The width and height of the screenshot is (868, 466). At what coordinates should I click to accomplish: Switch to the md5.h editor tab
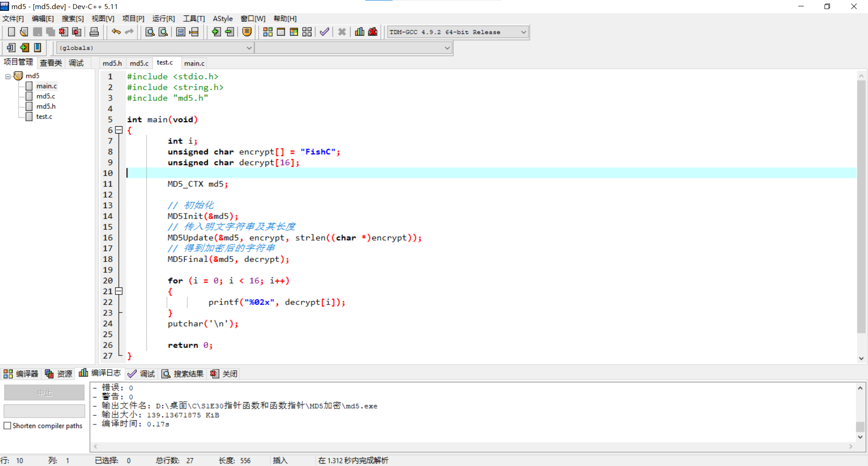click(x=112, y=63)
